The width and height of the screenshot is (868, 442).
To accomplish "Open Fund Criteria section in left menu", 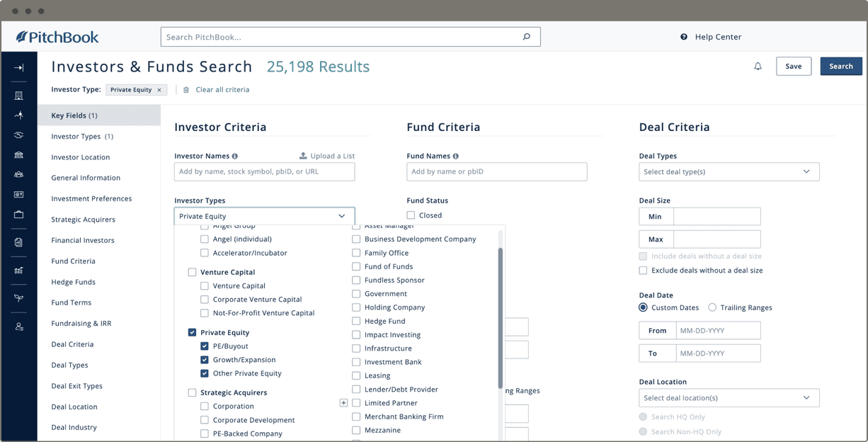I will tap(73, 261).
